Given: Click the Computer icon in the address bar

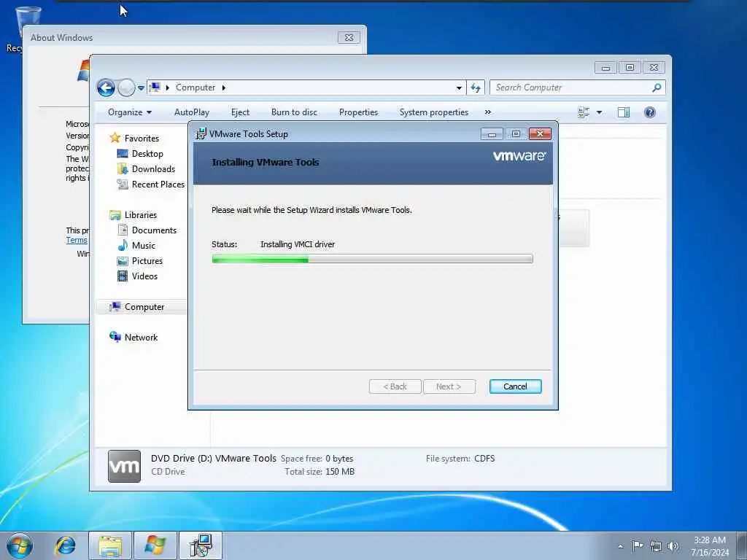Looking at the screenshot, I should pos(155,87).
